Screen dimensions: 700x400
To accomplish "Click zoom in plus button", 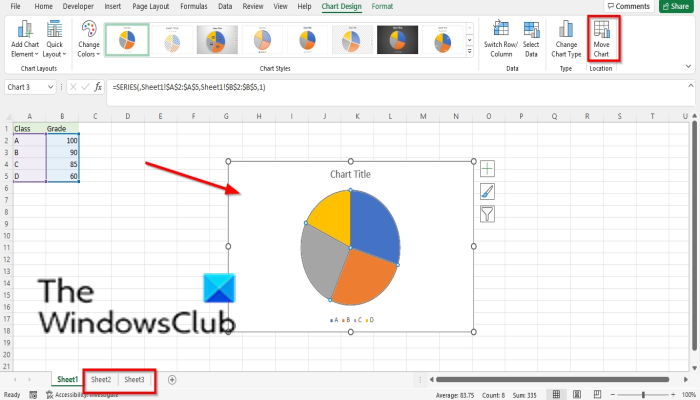I will click(x=673, y=395).
